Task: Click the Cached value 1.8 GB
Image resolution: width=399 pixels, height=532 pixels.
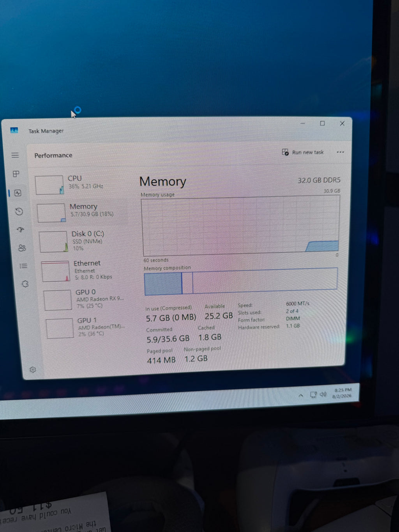Action: point(210,337)
